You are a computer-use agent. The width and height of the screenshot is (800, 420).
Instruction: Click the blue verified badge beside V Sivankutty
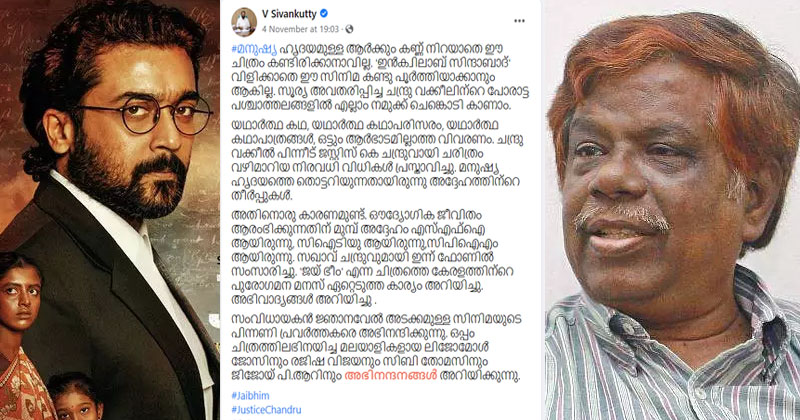click(x=323, y=14)
